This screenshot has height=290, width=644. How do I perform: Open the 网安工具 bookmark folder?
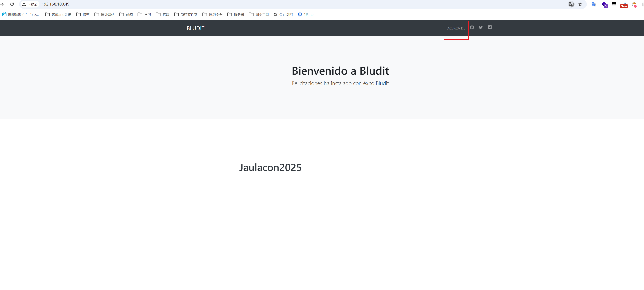pos(259,15)
